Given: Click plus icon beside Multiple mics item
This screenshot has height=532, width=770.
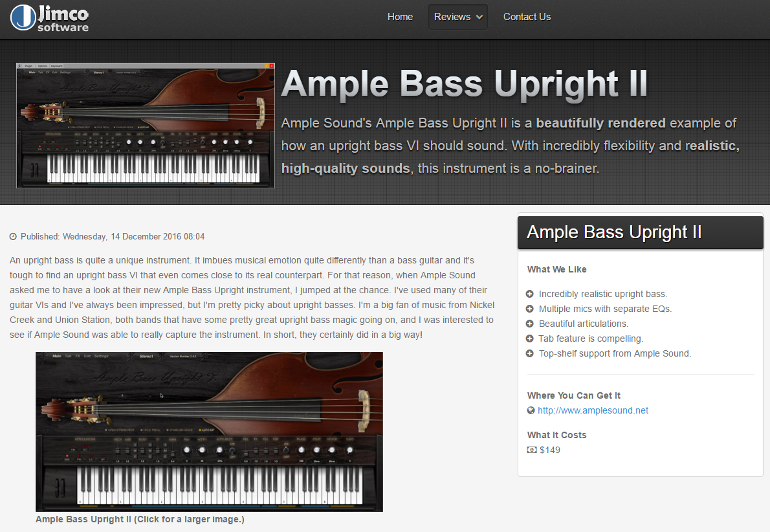Looking at the screenshot, I should click(530, 309).
